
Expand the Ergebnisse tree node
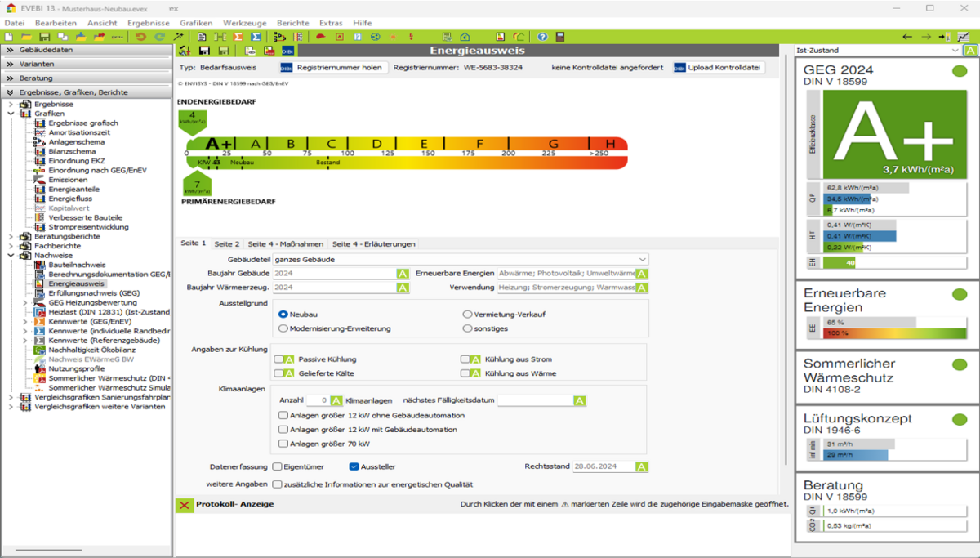pyautogui.click(x=11, y=105)
